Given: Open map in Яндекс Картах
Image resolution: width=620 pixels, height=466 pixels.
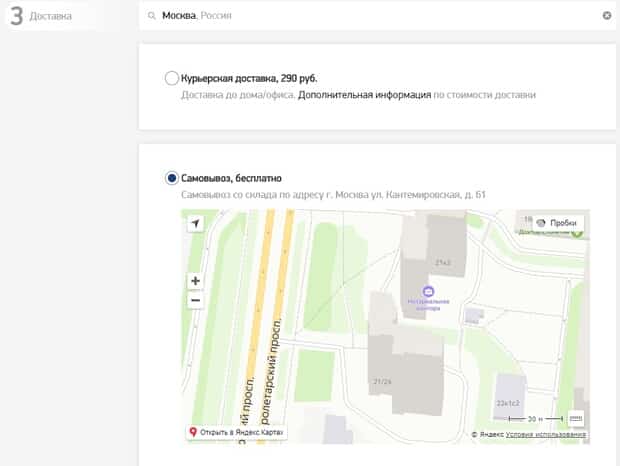Looking at the screenshot, I should coord(237,433).
